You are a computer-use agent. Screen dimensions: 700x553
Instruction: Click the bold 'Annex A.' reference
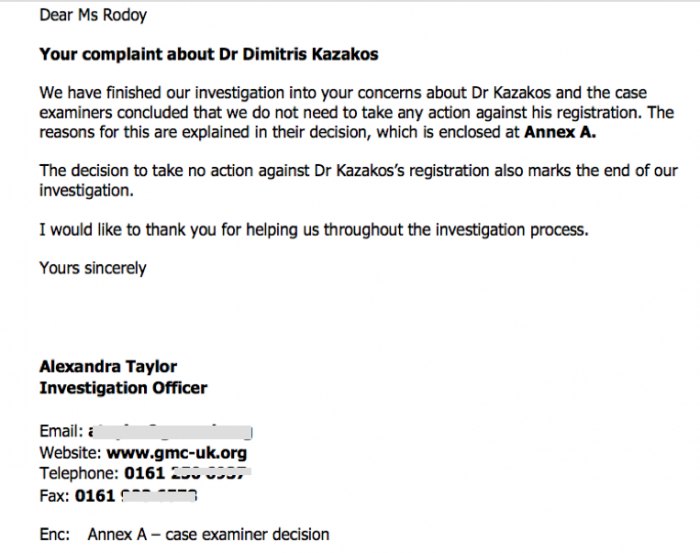pos(560,132)
